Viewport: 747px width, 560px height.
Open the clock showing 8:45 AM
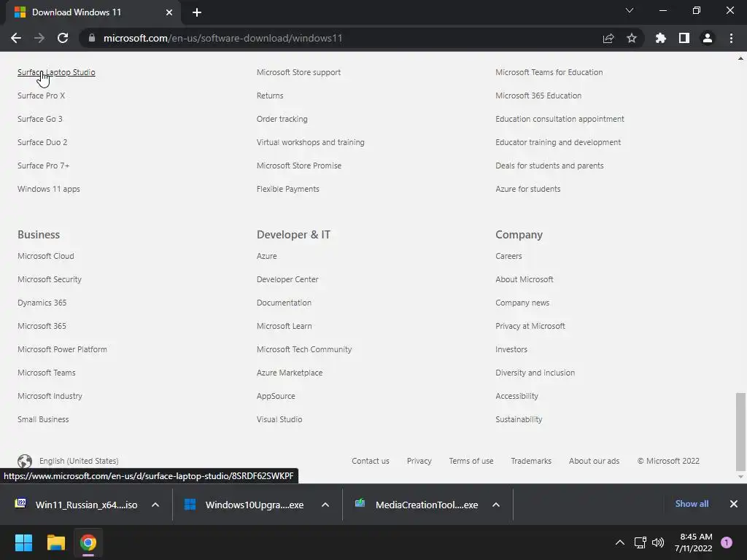[694, 542]
